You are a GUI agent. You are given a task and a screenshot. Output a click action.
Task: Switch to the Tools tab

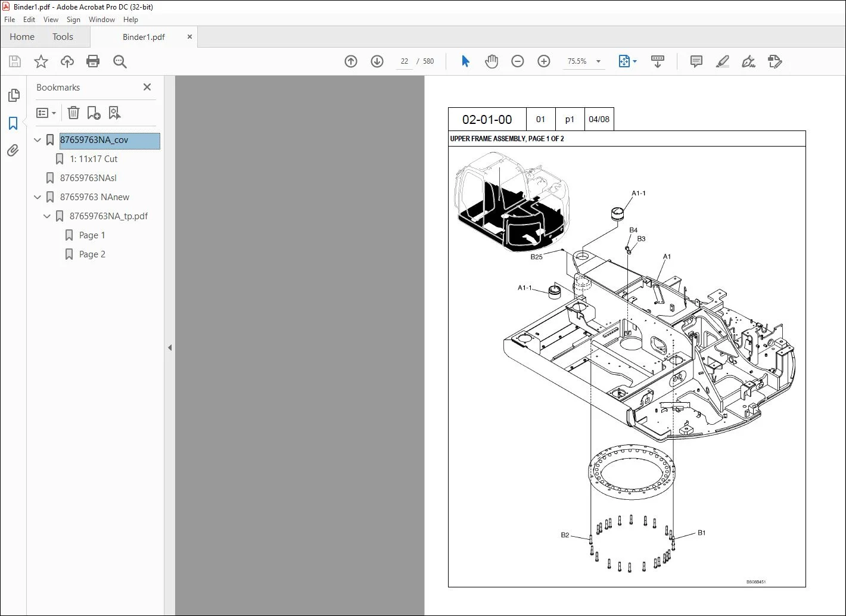(63, 37)
